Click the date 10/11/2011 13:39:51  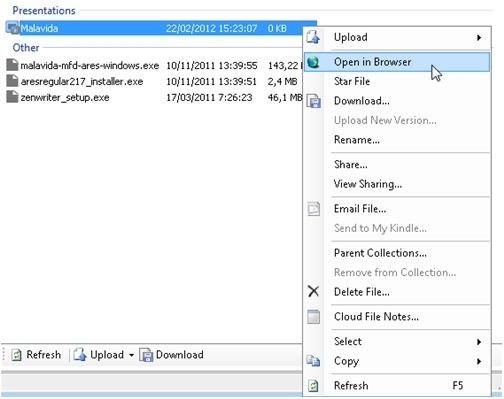click(x=211, y=81)
